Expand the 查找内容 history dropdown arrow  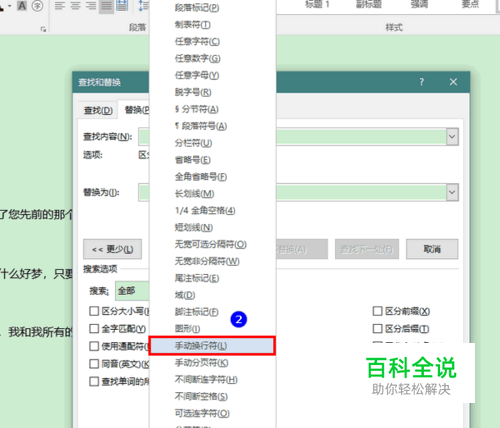pos(452,137)
